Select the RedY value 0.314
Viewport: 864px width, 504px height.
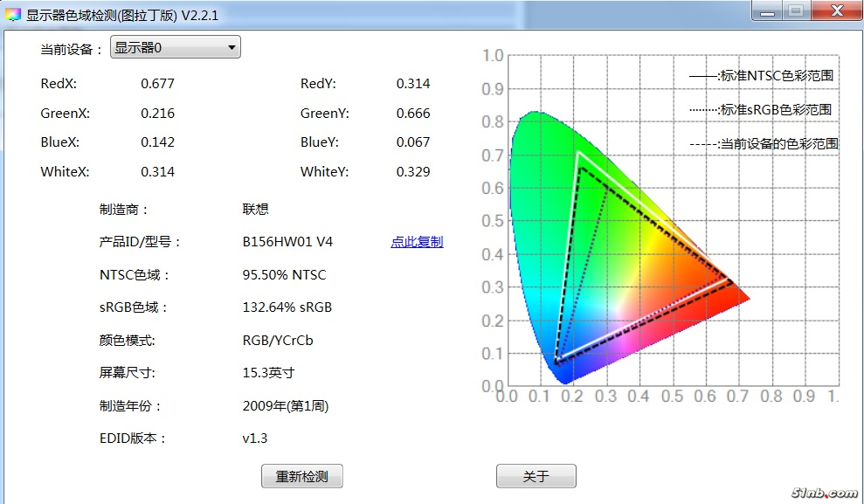[x=413, y=84]
